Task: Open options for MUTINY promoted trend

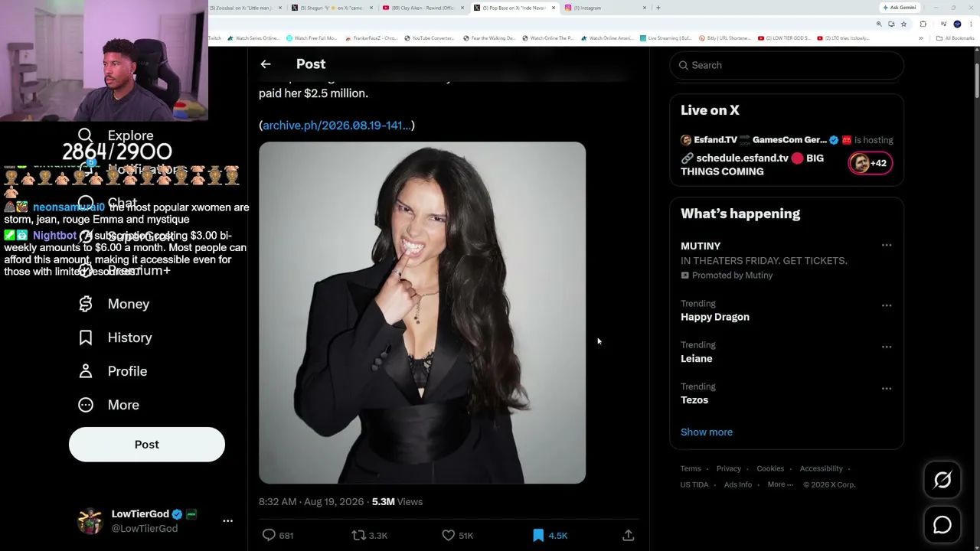Action: point(887,245)
